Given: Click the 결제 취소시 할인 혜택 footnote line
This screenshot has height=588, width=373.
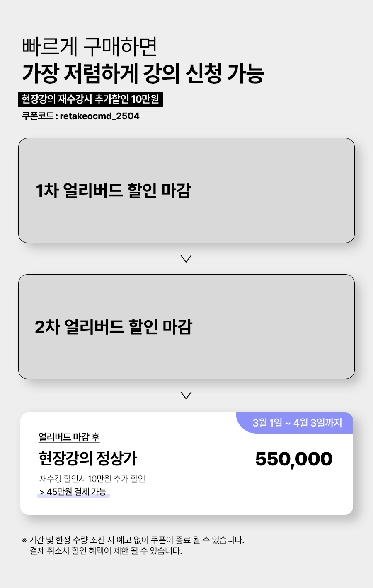Looking at the screenshot, I should tap(106, 551).
